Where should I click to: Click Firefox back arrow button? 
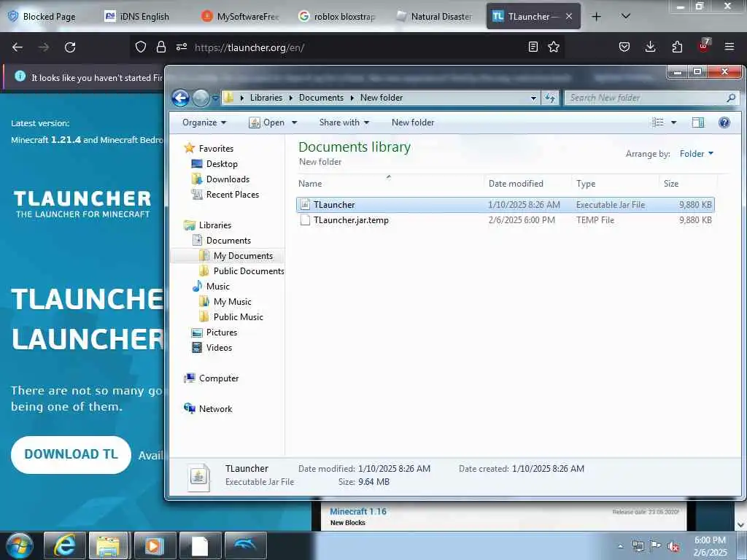tap(18, 47)
